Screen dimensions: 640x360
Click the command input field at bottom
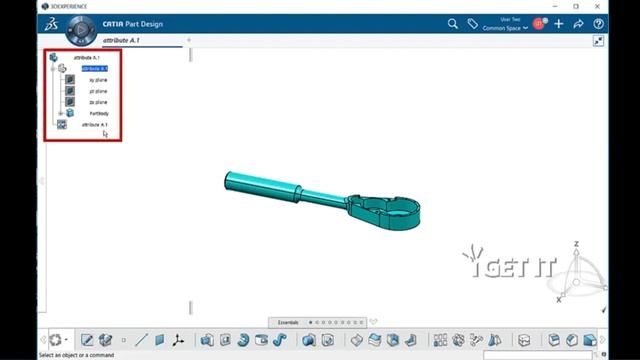point(538,355)
